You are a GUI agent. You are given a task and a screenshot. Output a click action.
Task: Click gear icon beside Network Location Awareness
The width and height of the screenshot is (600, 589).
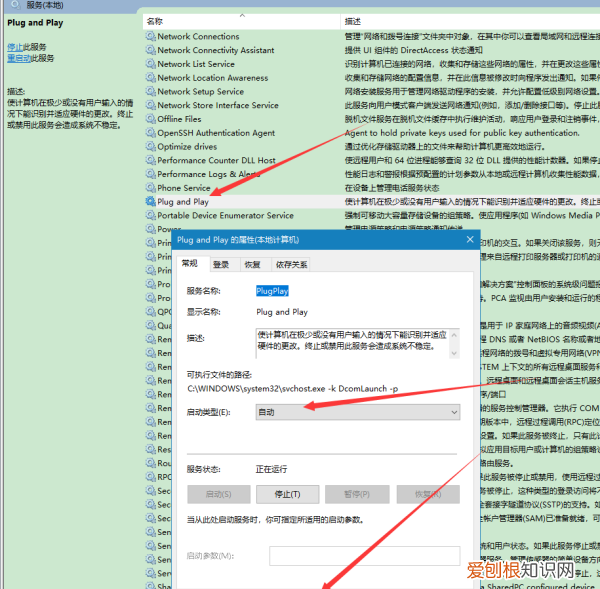[151, 78]
